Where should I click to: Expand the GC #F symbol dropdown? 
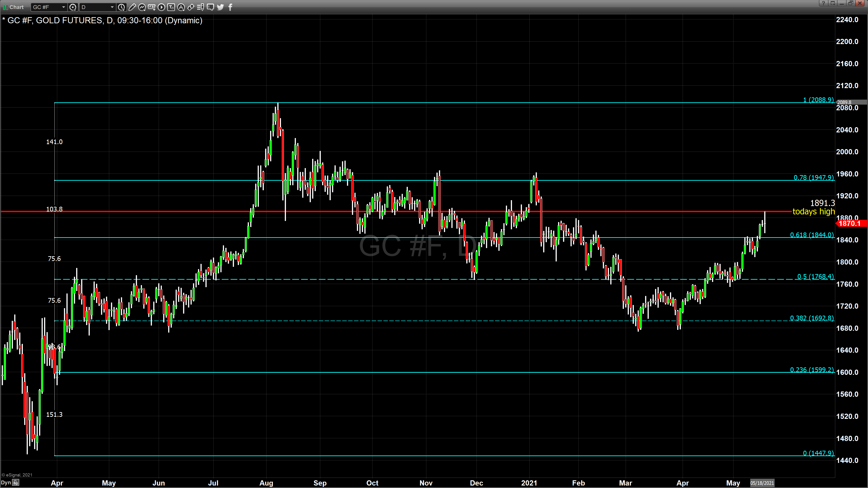[63, 7]
